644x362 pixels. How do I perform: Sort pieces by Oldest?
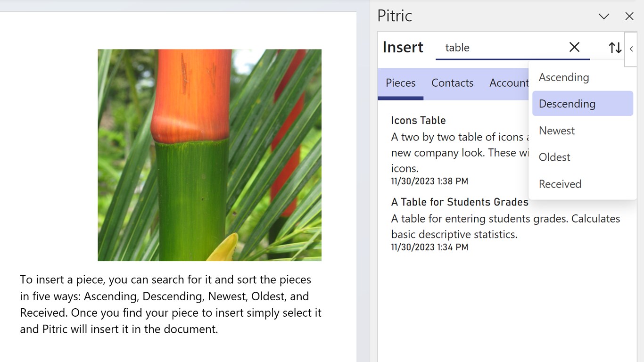coord(554,157)
